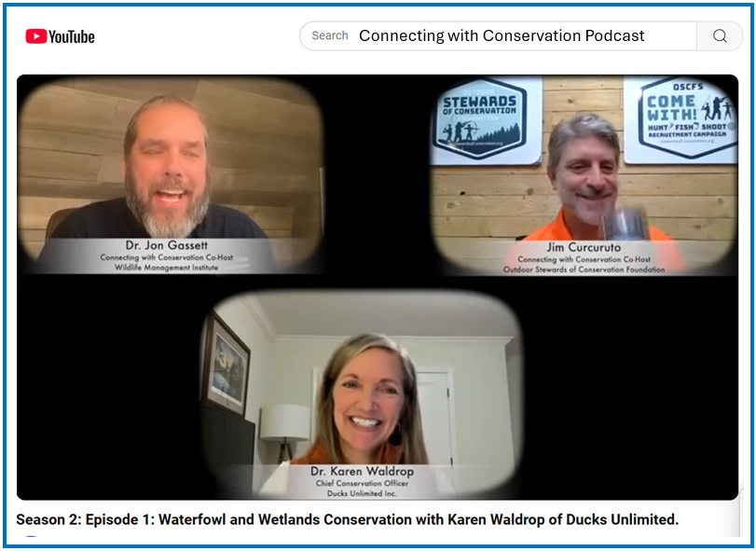Click the framed picture on the wall
This screenshot has width=756, height=551.
[227, 361]
